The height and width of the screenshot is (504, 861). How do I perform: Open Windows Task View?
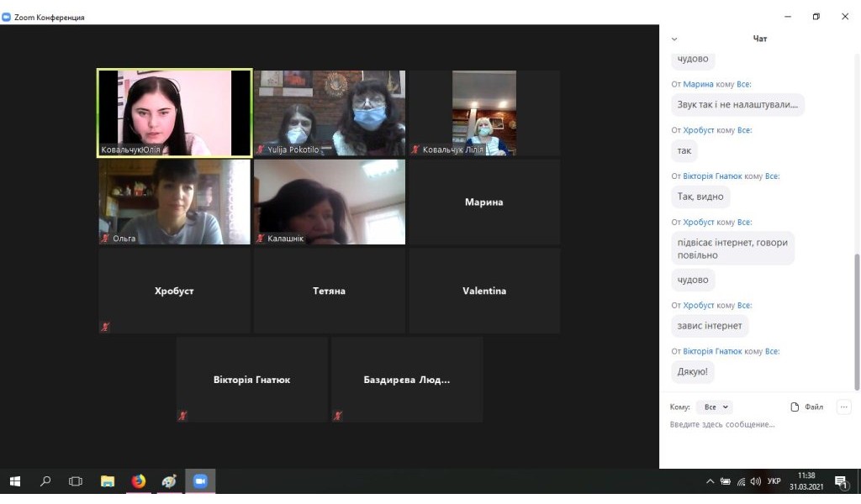click(76, 481)
